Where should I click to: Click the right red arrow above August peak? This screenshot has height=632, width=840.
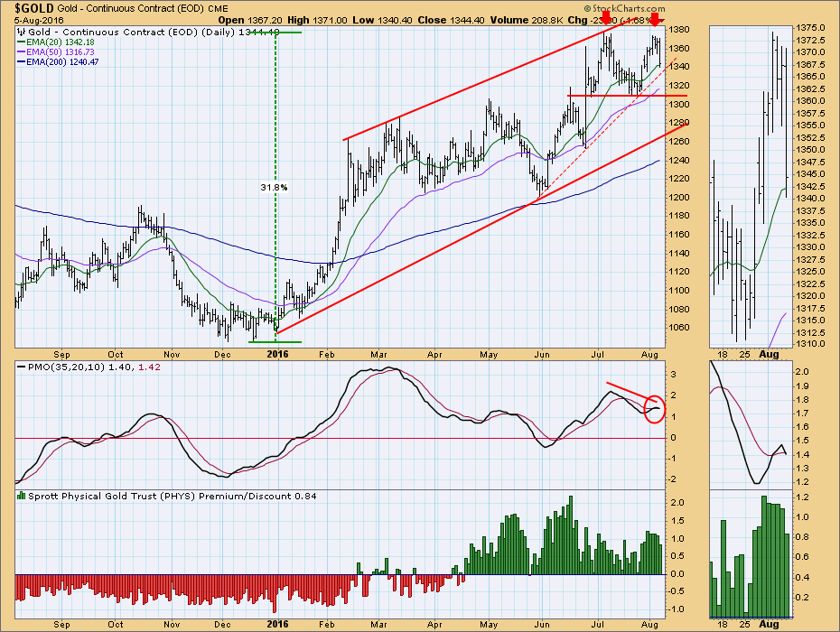click(x=656, y=20)
